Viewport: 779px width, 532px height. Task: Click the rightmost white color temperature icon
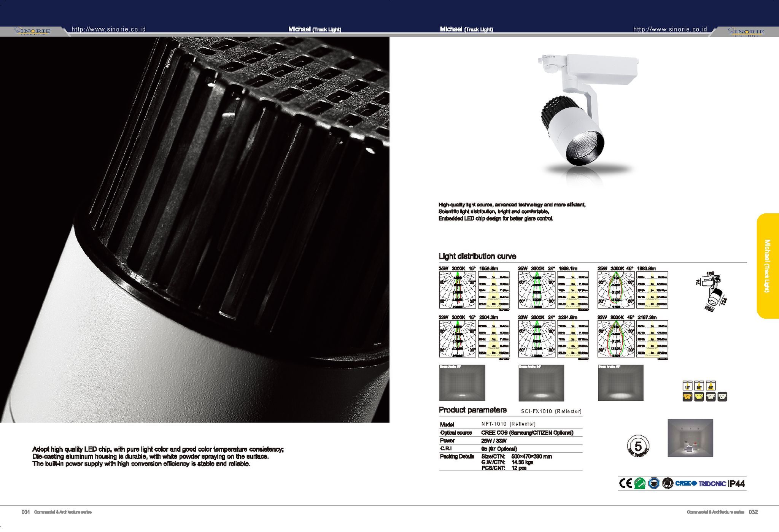pos(722,397)
